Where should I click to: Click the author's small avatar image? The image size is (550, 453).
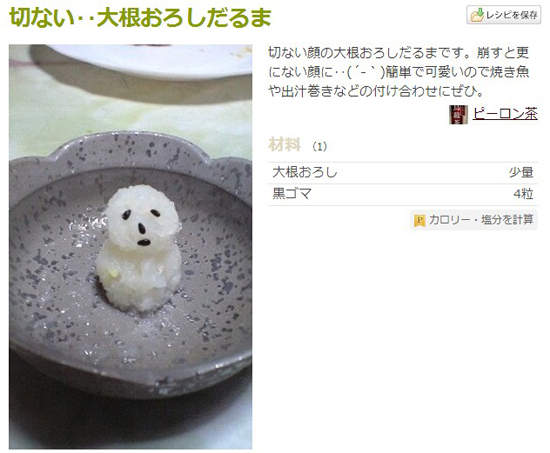458,114
